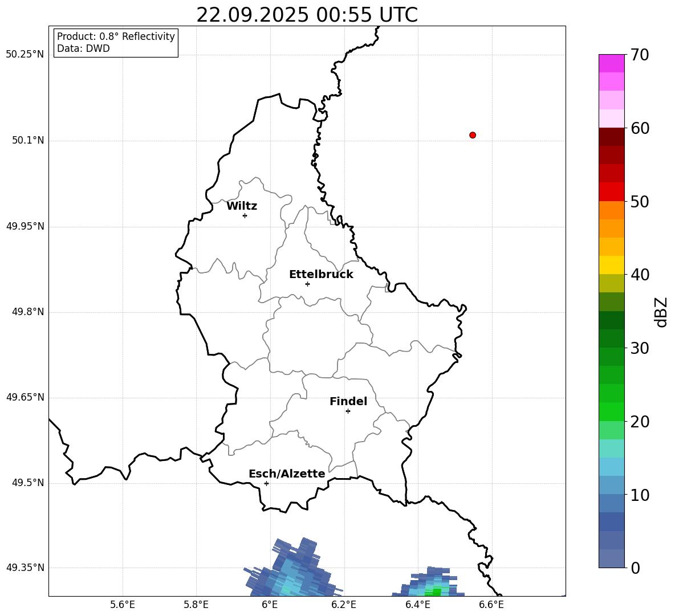Pick the slate blue swatch at colorbar bottom
The width and height of the screenshot is (675, 616).
[x=611, y=558]
